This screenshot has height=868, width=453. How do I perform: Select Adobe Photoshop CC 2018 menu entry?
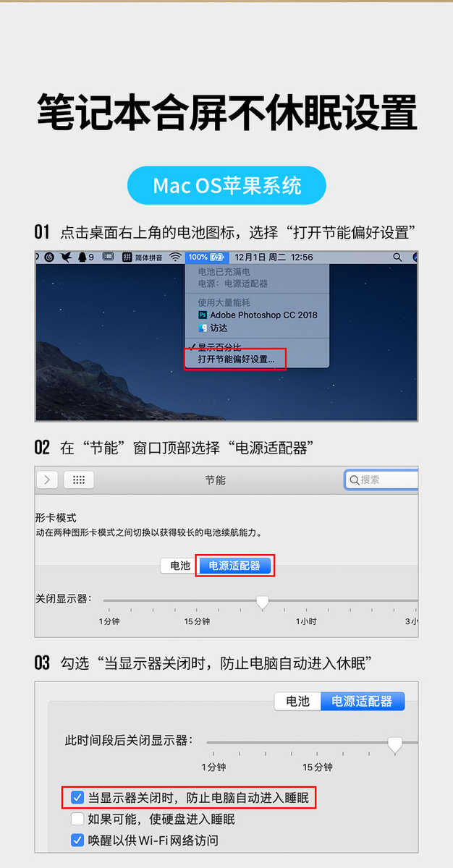point(258,315)
